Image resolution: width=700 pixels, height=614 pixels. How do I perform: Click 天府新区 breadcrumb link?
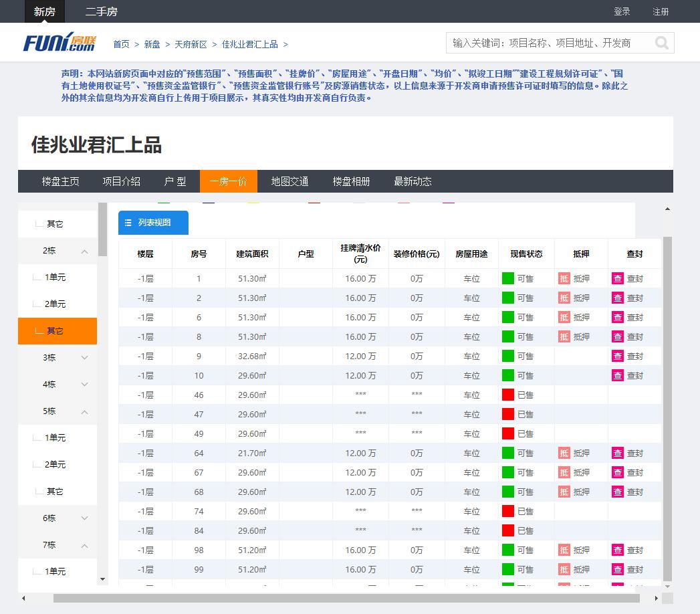coord(191,44)
